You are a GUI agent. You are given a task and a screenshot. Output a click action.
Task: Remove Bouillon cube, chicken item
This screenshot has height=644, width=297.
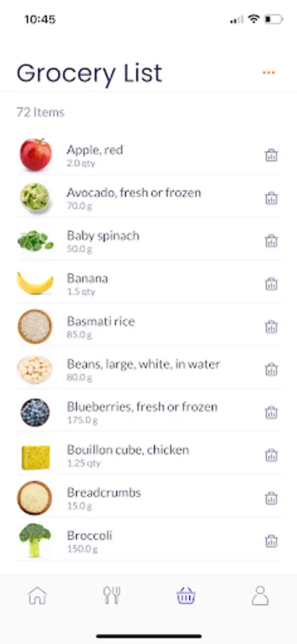[x=271, y=455]
